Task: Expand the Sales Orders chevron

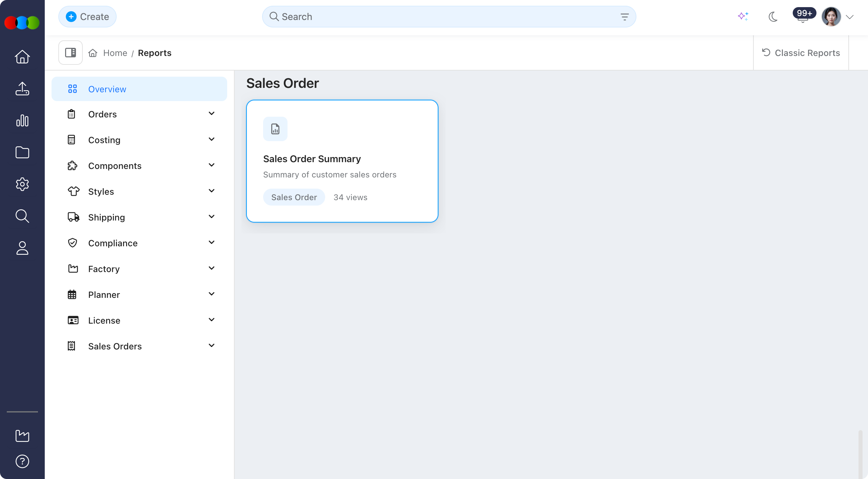Action: (x=212, y=346)
